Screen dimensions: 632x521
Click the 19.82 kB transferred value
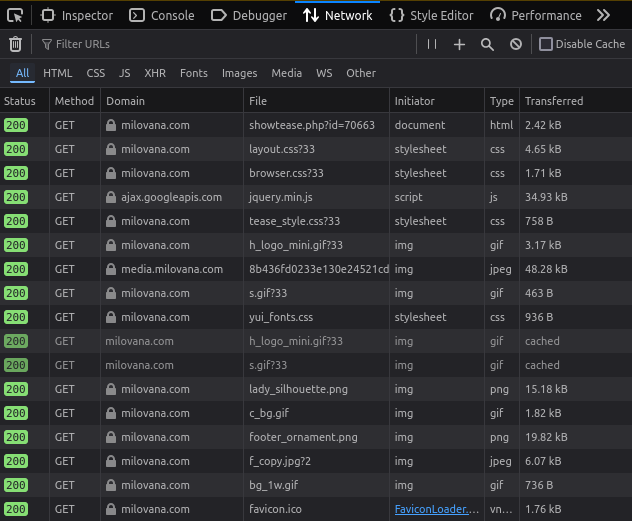click(546, 437)
